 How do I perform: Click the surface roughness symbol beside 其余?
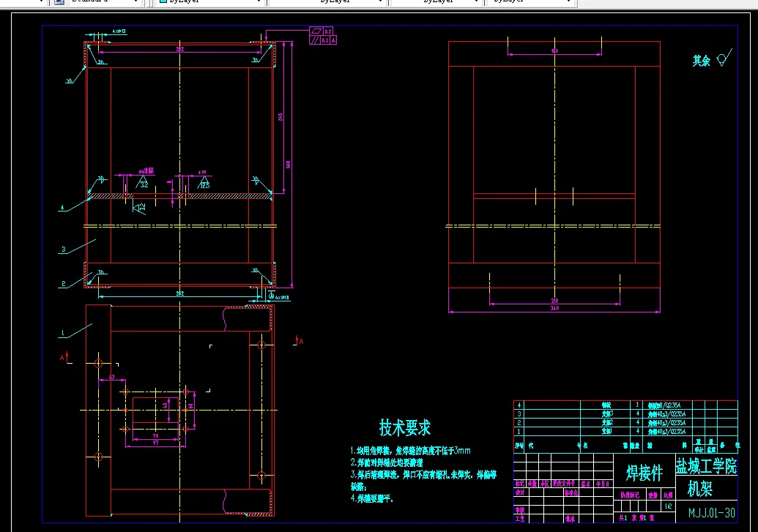[724, 58]
